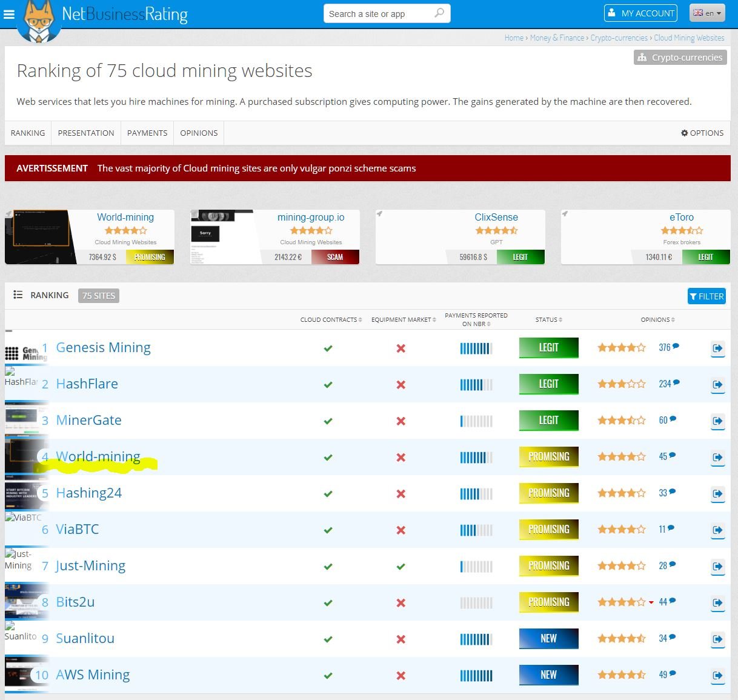Viewport: 738px width, 700px height.
Task: Click MinerGate opinions comment icon
Action: pos(673,419)
